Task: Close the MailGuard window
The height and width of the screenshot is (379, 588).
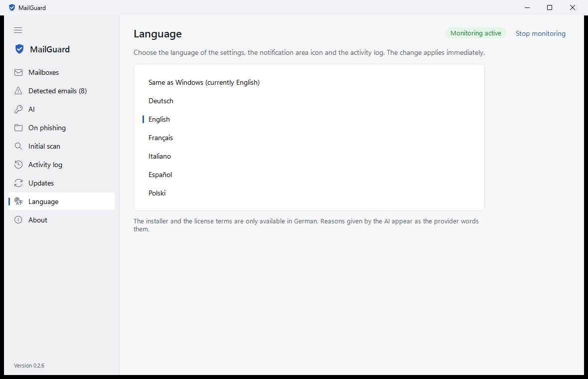Action: pos(572,7)
